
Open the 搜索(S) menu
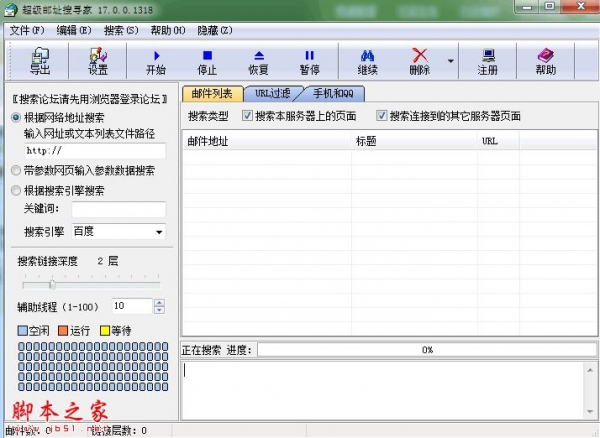tap(121, 31)
